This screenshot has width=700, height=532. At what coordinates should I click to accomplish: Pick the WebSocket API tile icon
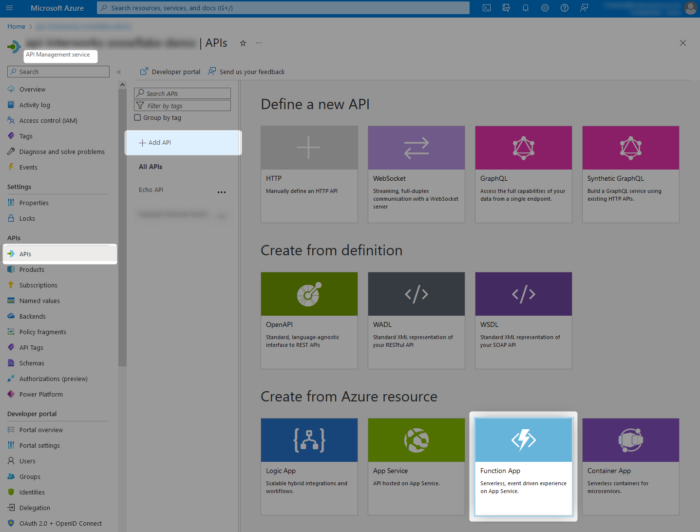[416, 148]
